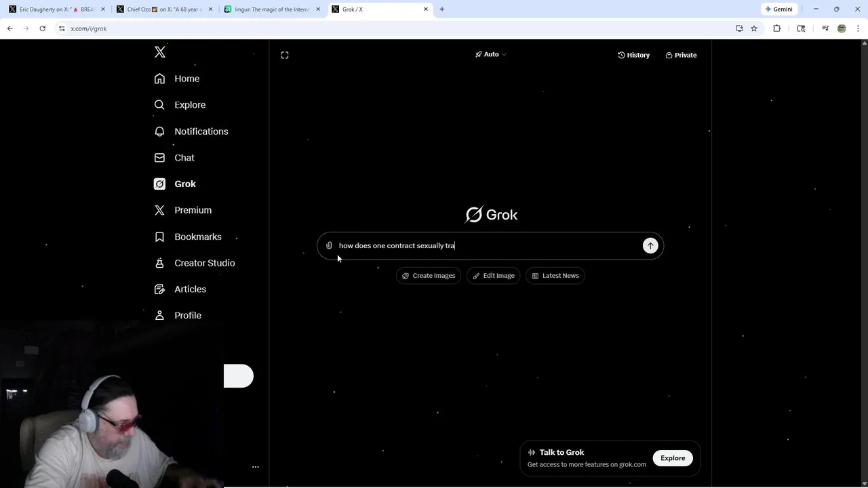Click the Profile person icon

[x=159, y=315]
